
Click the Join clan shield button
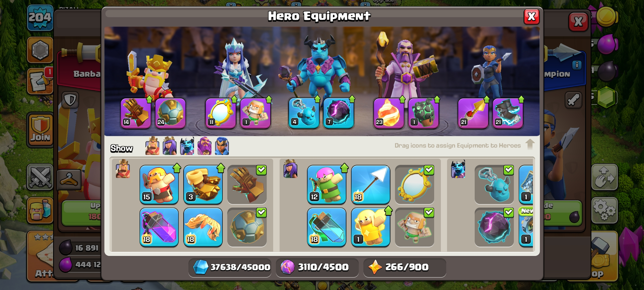[40, 130]
